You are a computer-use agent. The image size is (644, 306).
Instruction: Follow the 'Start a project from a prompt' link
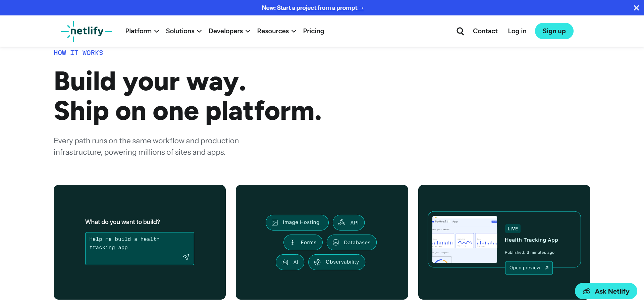(320, 8)
